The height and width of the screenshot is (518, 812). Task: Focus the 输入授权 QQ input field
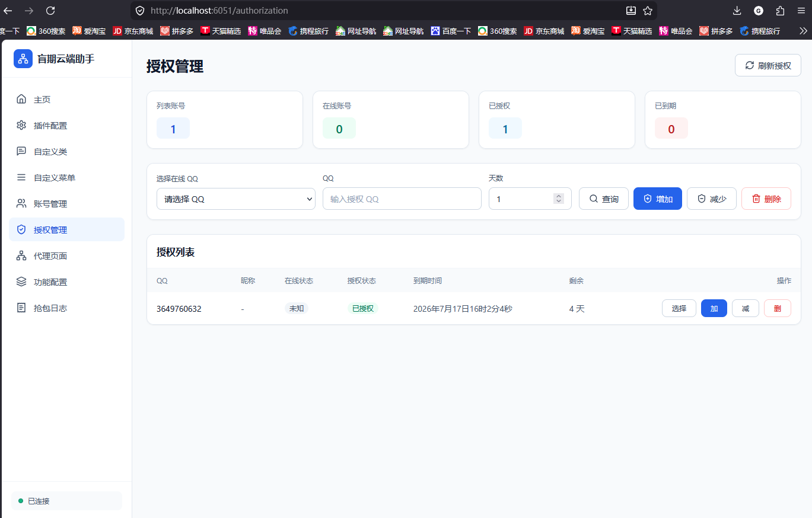(x=402, y=199)
